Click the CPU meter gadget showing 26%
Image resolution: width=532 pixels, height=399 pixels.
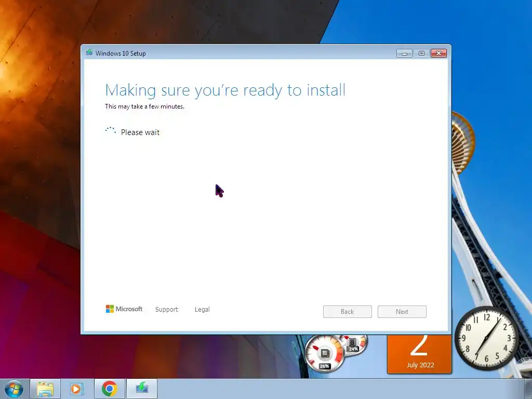[x=324, y=354]
